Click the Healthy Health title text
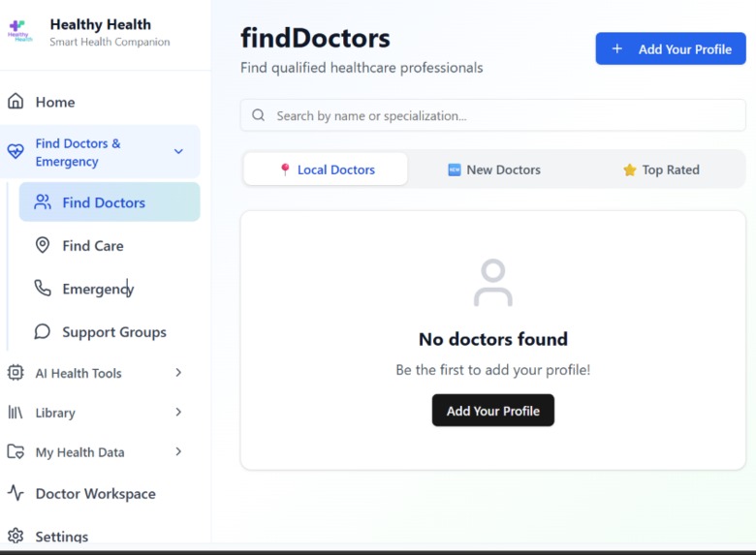The height and width of the screenshot is (555, 756). point(100,24)
